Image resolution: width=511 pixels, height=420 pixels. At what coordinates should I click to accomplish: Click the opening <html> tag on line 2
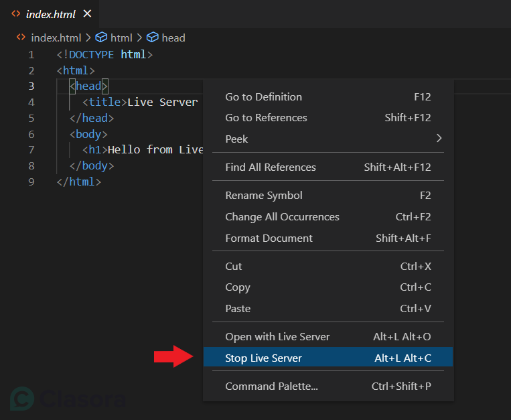(76, 70)
